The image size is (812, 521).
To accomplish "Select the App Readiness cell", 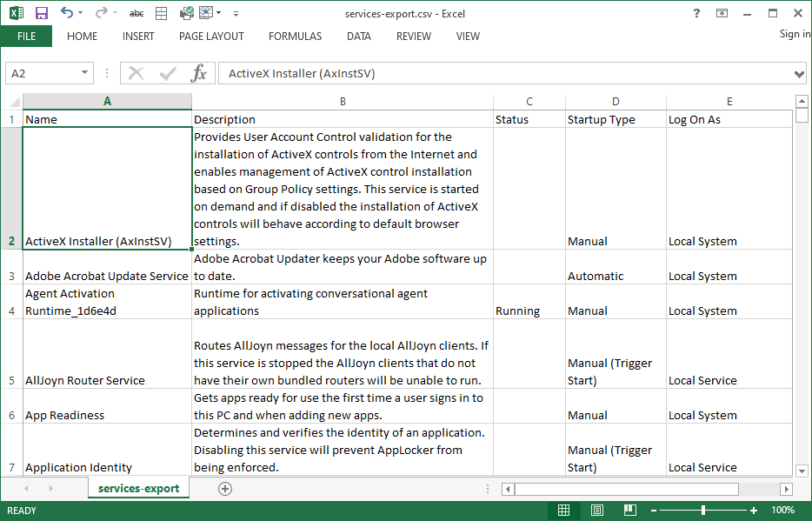I will [x=107, y=406].
